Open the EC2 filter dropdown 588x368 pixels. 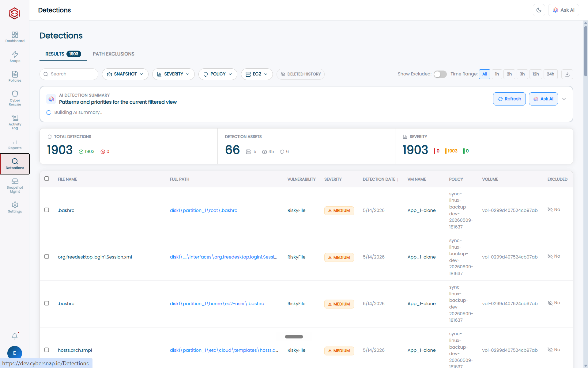coord(257,74)
